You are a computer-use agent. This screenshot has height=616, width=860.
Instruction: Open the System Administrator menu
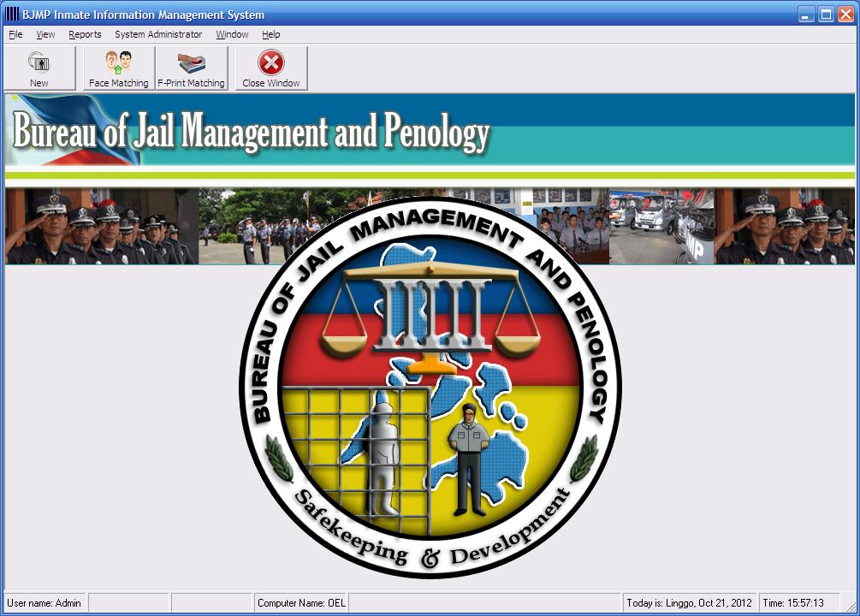(x=158, y=34)
